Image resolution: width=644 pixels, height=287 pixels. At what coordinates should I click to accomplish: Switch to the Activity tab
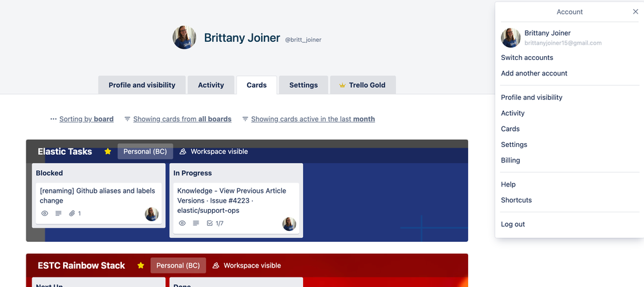[211, 85]
